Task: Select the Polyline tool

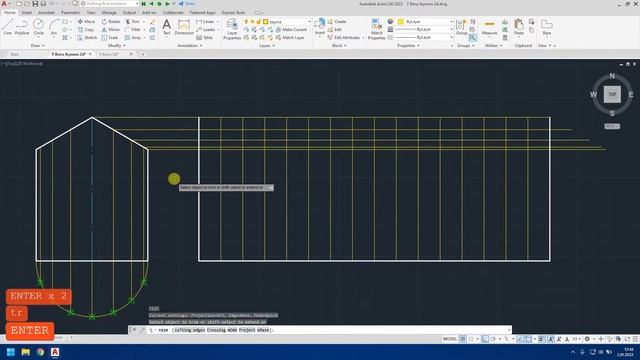Action: point(22,27)
